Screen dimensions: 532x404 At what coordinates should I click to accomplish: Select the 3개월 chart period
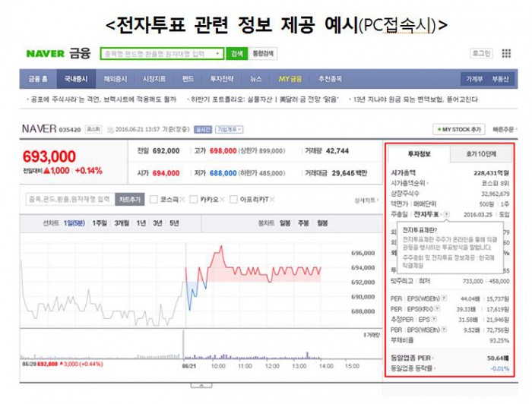[x=121, y=223]
